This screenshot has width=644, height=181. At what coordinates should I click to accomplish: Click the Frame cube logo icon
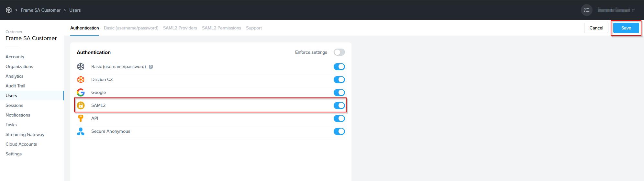tap(9, 10)
